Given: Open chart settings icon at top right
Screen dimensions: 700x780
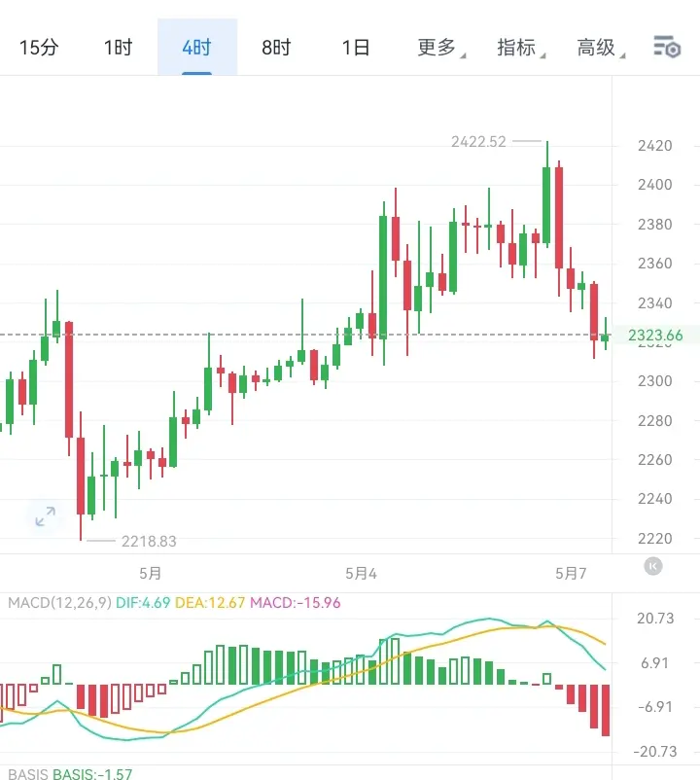Looking at the screenshot, I should point(667,48).
